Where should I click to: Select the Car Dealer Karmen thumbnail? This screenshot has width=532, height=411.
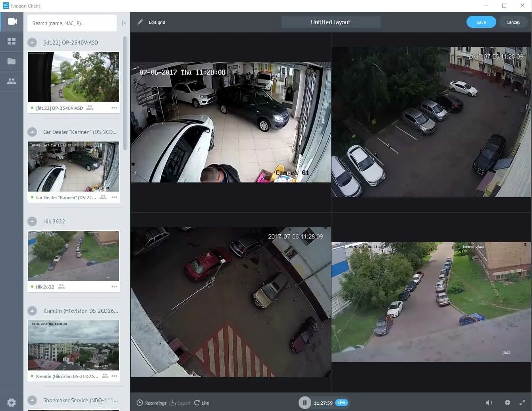[73, 167]
